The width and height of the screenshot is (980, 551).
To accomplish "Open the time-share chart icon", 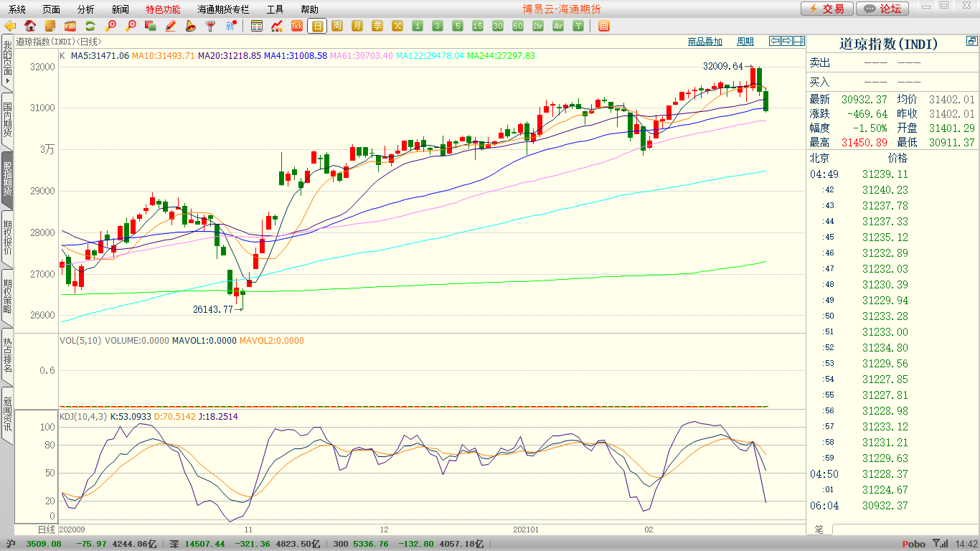I will tap(277, 26).
